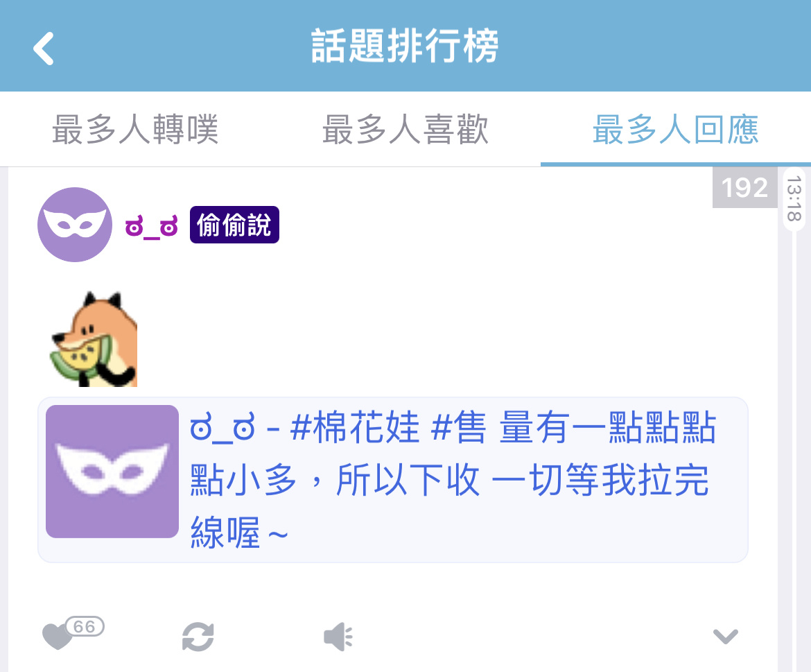The height and width of the screenshot is (672, 811).
Task: Tap the 偷偷說 qualifier badge
Action: [234, 225]
